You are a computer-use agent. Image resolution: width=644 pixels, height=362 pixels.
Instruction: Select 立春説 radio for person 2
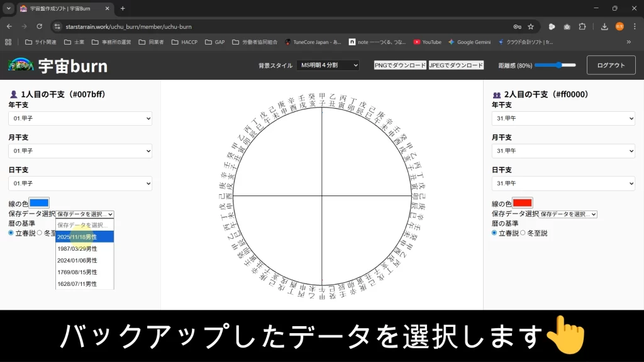coord(494,233)
